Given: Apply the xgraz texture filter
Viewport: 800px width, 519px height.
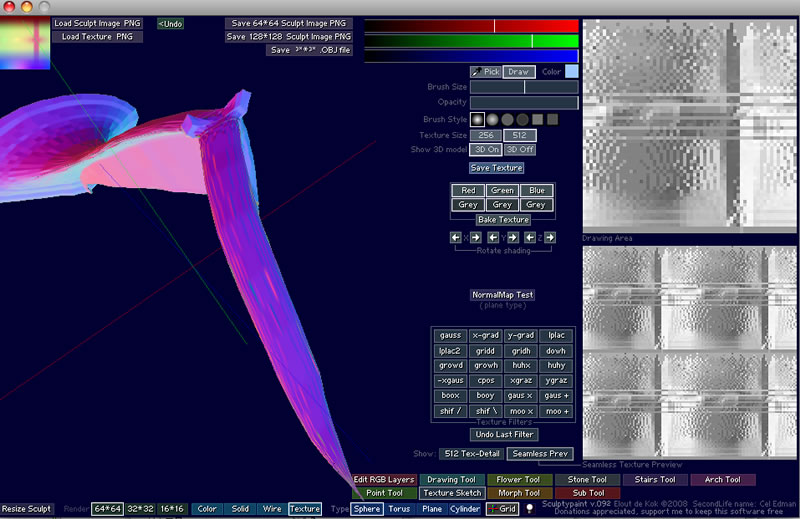Looking at the screenshot, I should 520,380.
